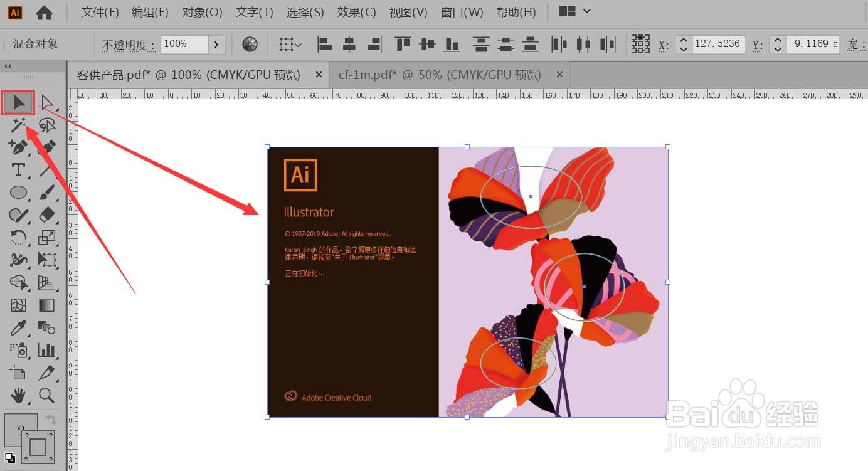Expand the opacity value arrow

pyautogui.click(x=216, y=44)
